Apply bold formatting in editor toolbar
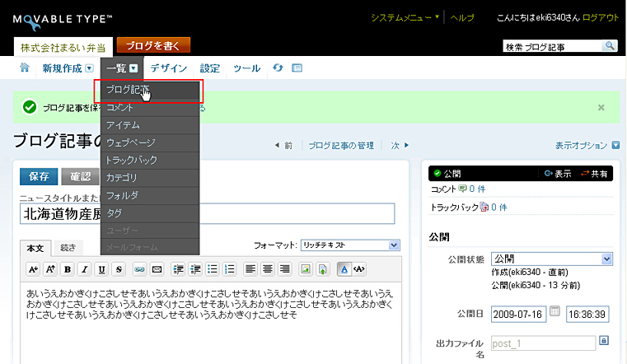The image size is (627, 364). [68, 269]
